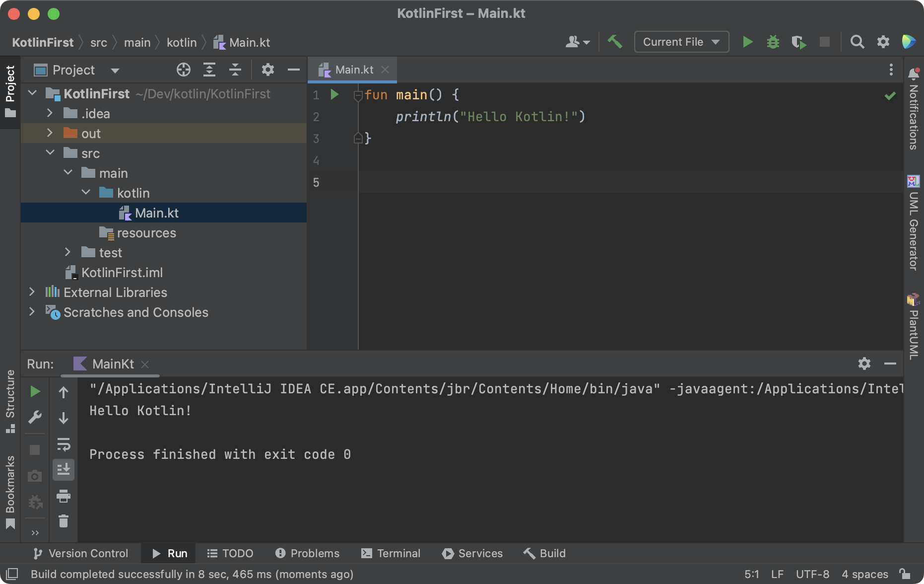
Task: Close the Main.kt editor tab
Action: (x=385, y=70)
